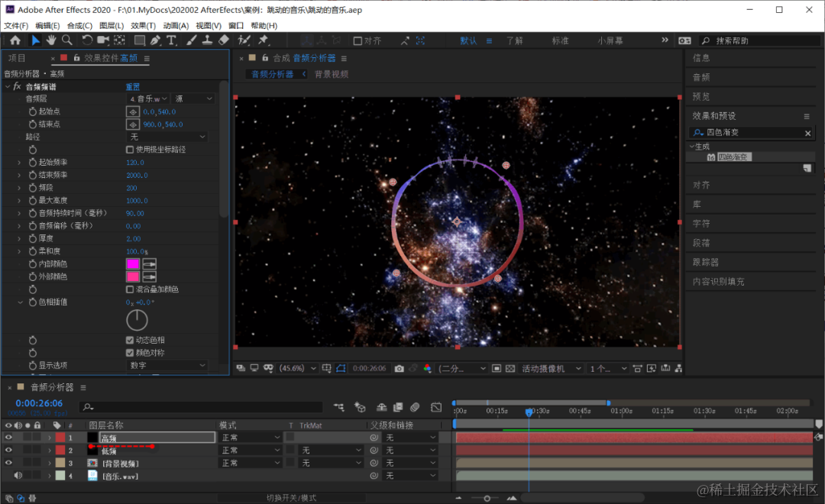Enable 使用极坐标路径 checkbox
825x504 pixels.
[130, 150]
